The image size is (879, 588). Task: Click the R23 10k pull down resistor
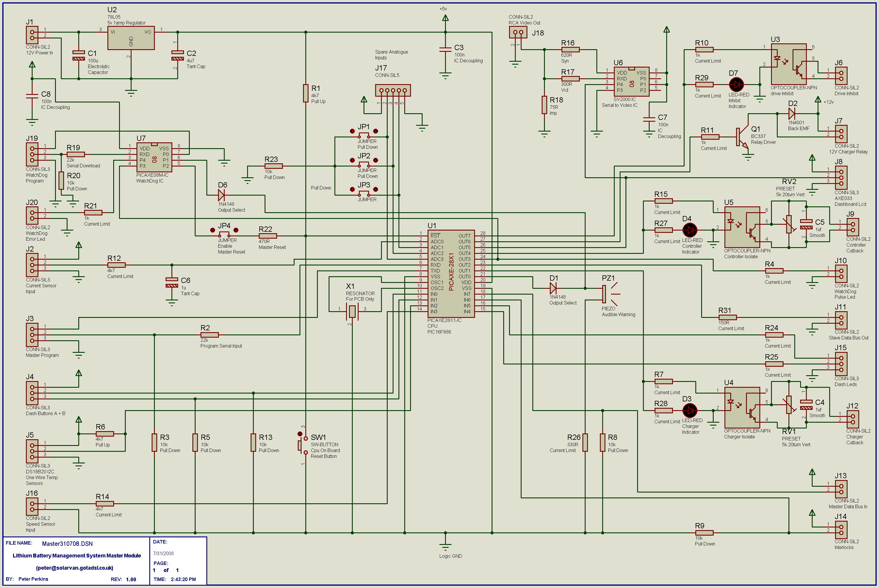coord(274,166)
